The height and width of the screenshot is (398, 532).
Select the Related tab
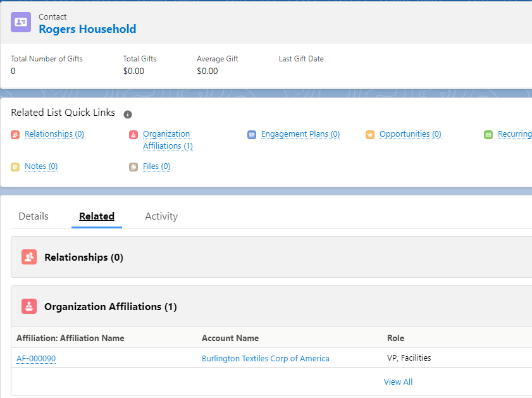tap(97, 216)
